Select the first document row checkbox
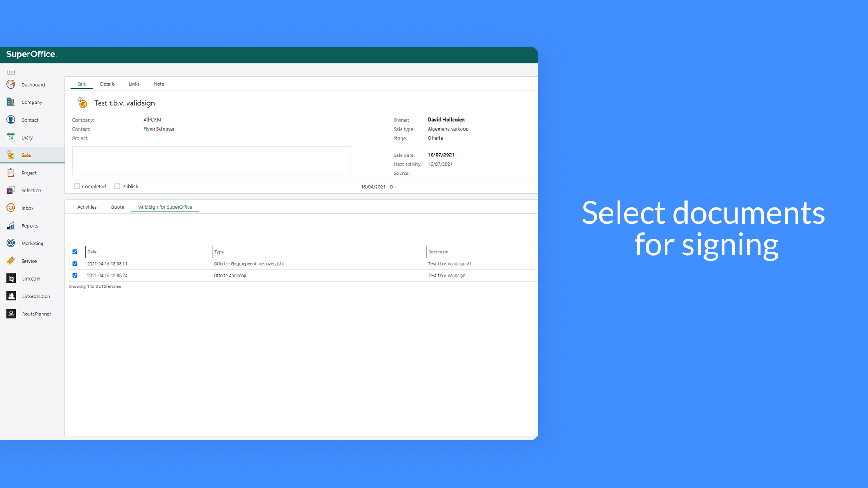Image resolution: width=868 pixels, height=488 pixels. [x=75, y=264]
